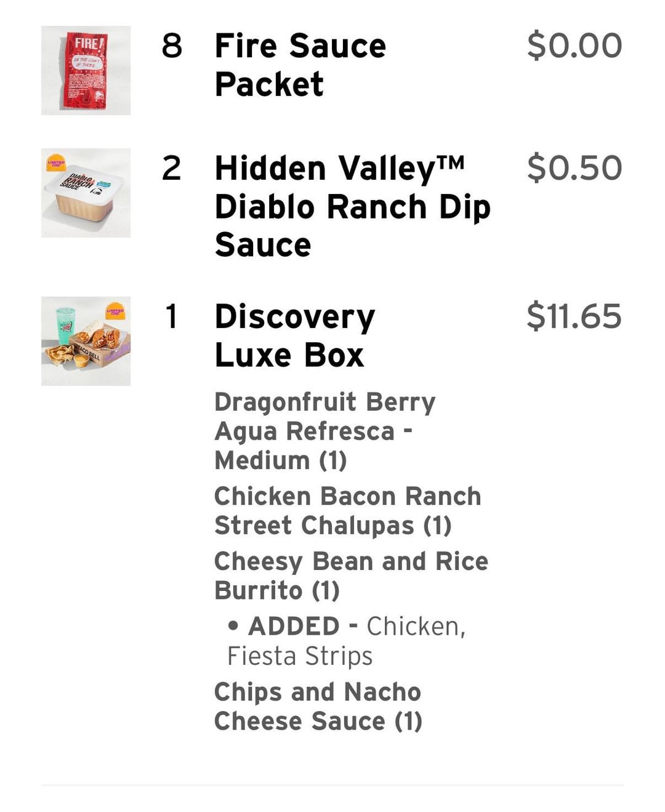
Task: Select Cheesy Bean and Rice Burrito entry
Action: [x=351, y=576]
